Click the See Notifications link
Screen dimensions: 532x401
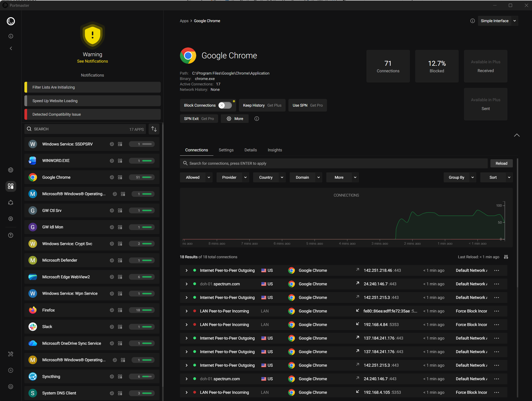(x=92, y=61)
